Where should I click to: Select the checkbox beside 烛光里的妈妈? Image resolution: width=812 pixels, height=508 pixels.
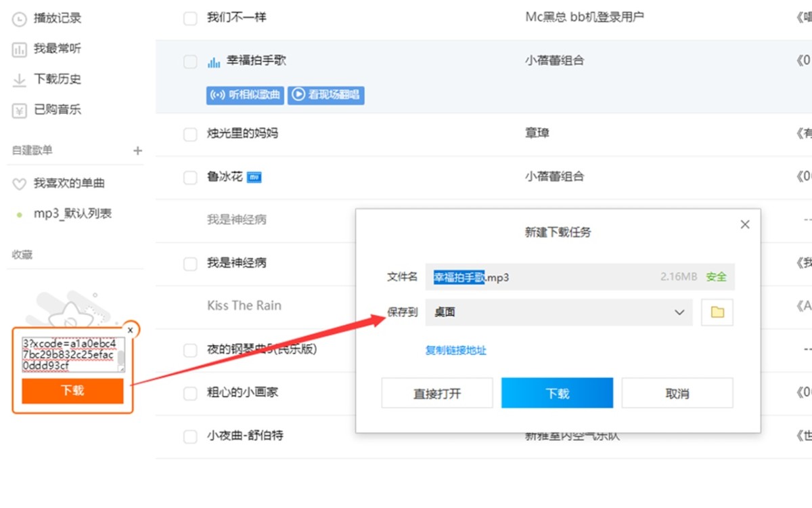click(190, 135)
